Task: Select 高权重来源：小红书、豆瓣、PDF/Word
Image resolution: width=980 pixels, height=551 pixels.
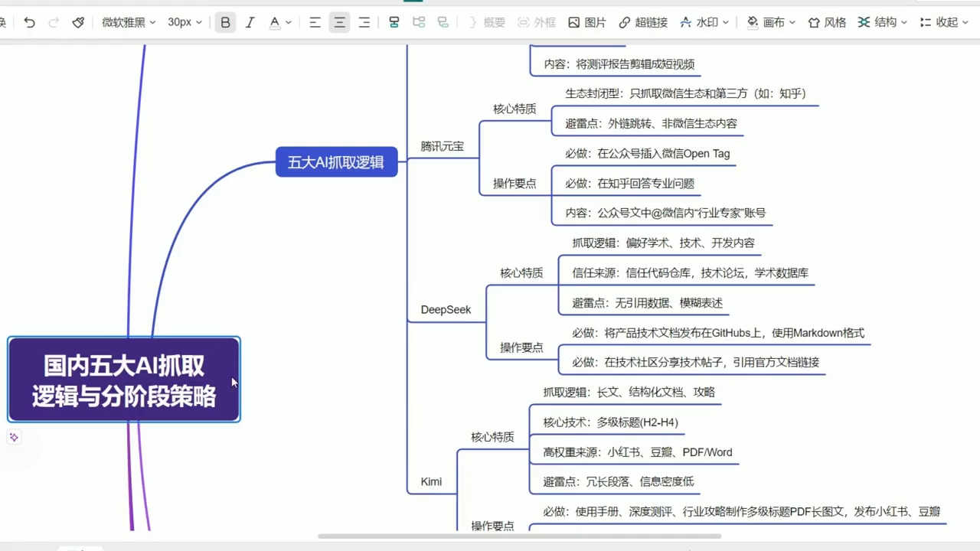Action: tap(638, 452)
